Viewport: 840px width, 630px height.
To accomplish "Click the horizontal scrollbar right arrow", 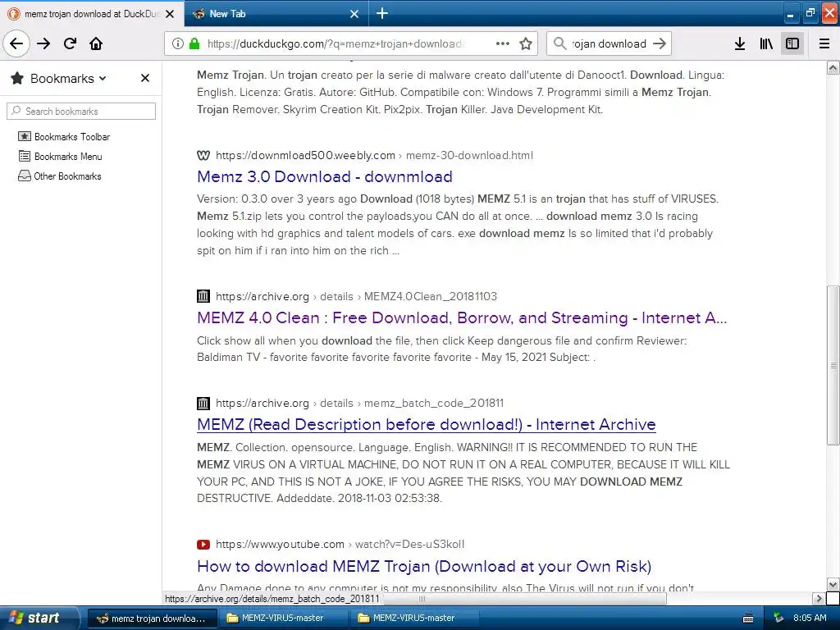I will (x=818, y=598).
